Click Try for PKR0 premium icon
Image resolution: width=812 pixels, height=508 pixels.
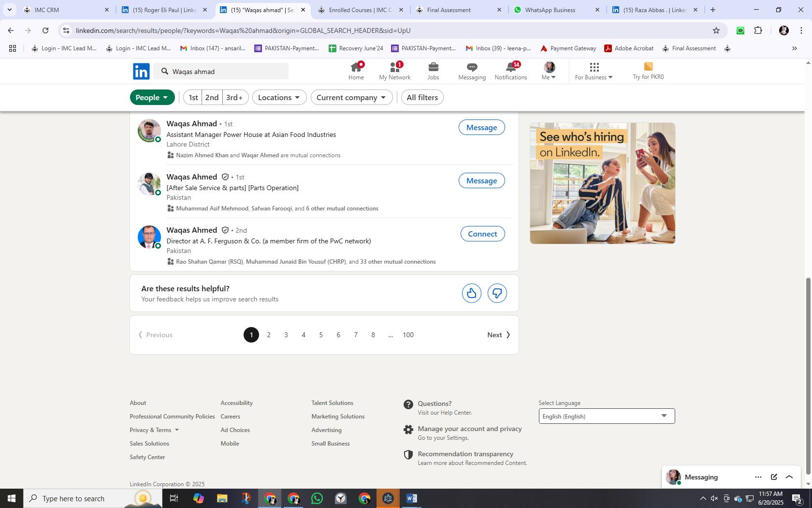648,71
